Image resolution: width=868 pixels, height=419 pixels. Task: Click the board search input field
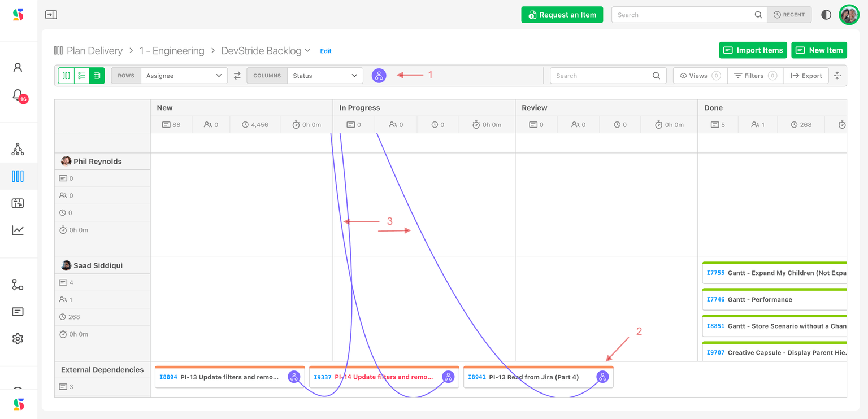pos(602,76)
